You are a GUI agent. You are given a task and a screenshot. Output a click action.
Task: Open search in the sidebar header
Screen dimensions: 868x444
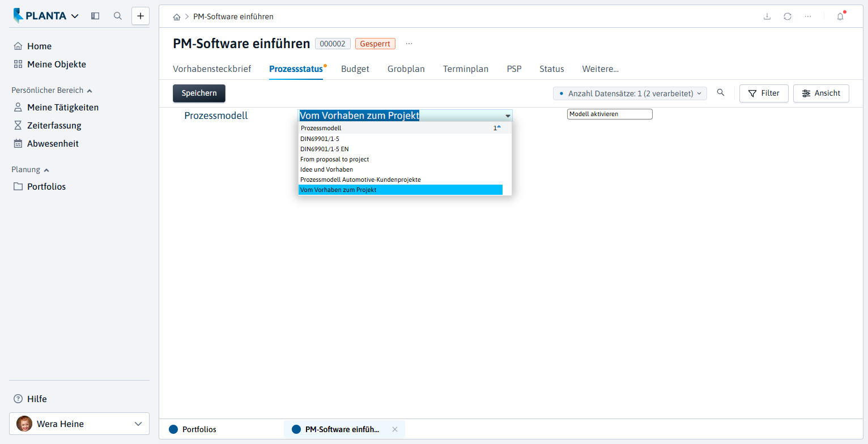[118, 16]
